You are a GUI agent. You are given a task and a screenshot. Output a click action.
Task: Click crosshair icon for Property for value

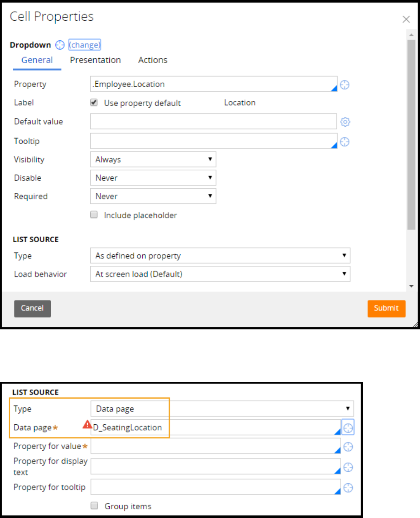click(348, 447)
